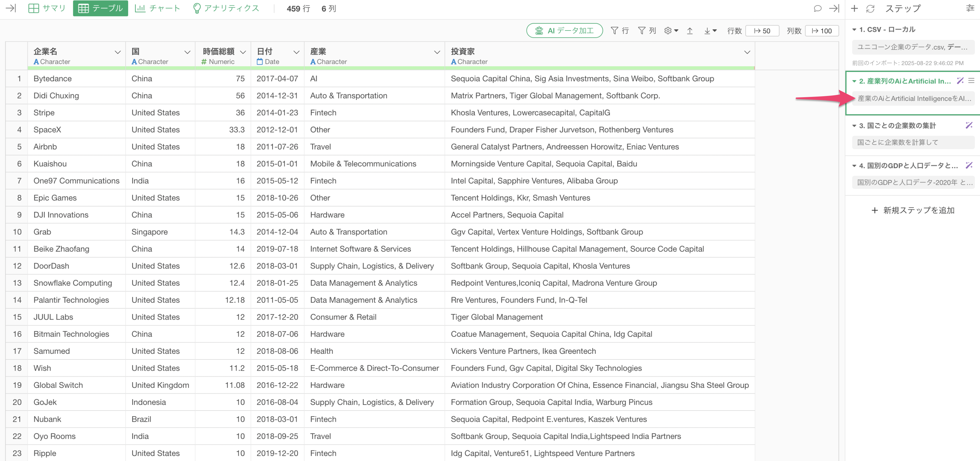Click 新規ステップを追加 button

913,210
